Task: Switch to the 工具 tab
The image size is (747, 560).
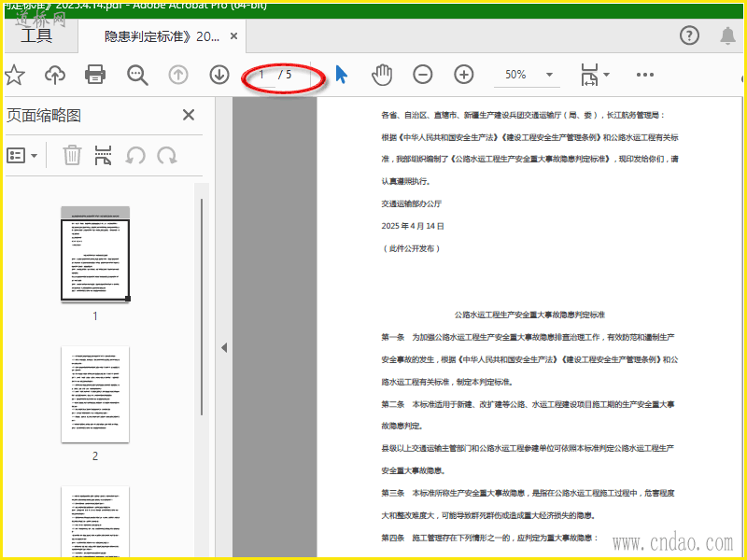Action: tap(36, 35)
